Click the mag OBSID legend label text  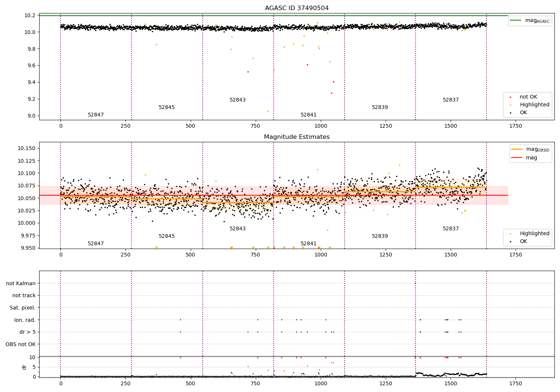(x=538, y=149)
